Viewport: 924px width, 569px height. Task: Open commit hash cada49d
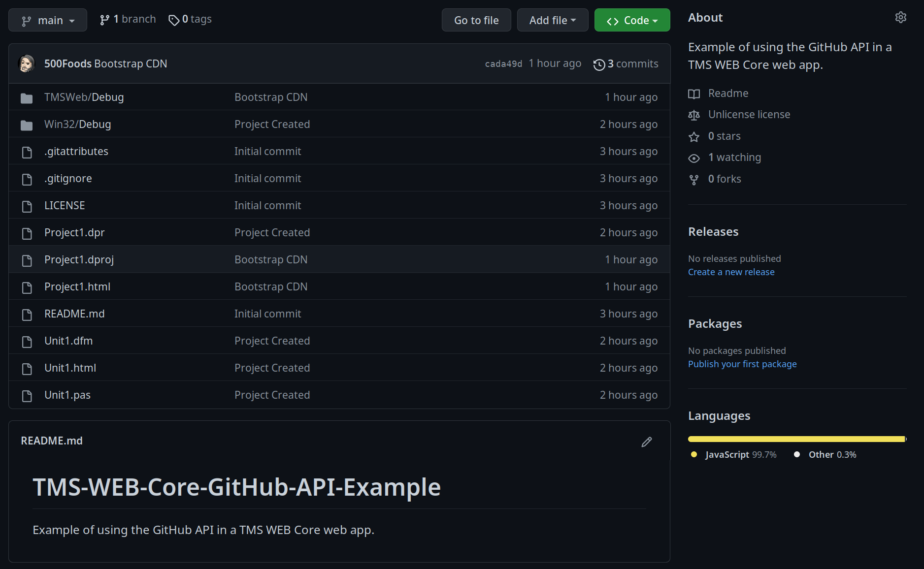(x=503, y=63)
